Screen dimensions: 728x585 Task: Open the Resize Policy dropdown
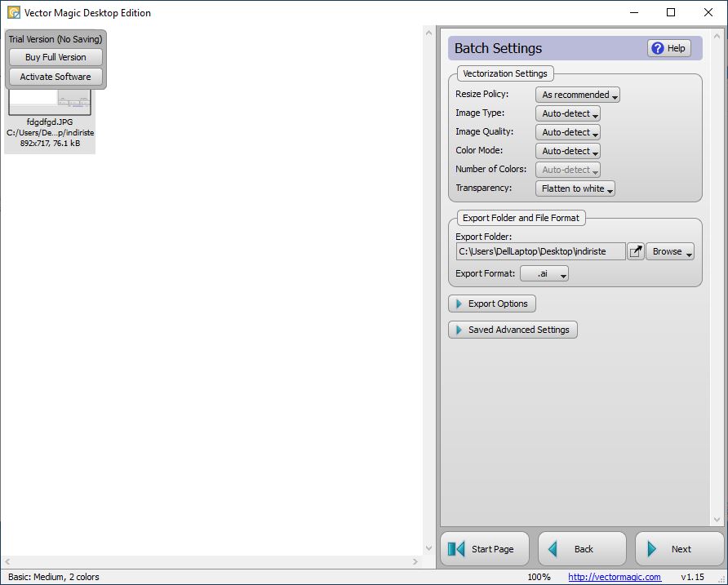click(578, 95)
